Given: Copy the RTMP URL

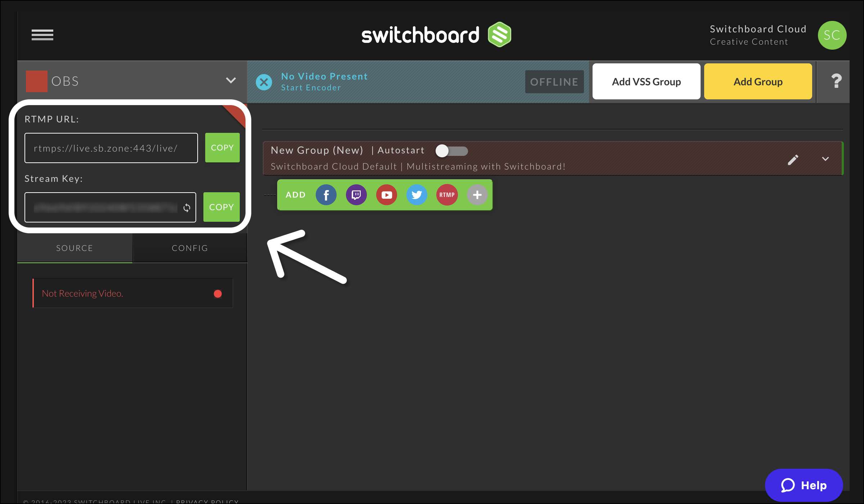Looking at the screenshot, I should point(222,148).
